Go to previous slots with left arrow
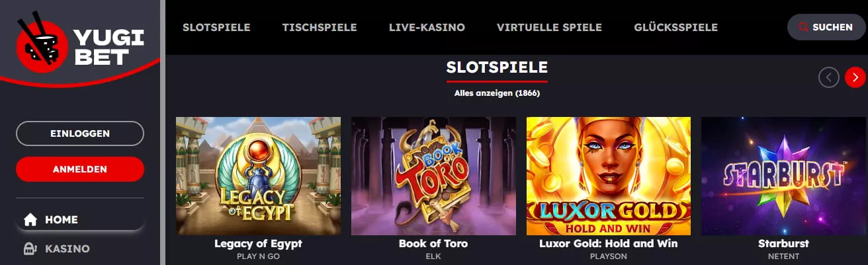Screen dimensions: 868x265 pyautogui.click(x=828, y=77)
